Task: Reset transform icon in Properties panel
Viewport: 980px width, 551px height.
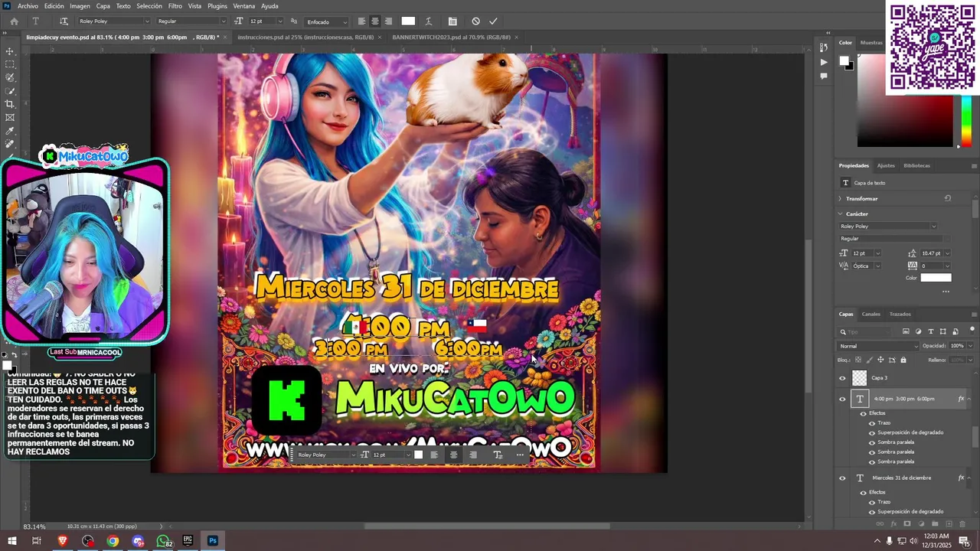Action: 948,198
